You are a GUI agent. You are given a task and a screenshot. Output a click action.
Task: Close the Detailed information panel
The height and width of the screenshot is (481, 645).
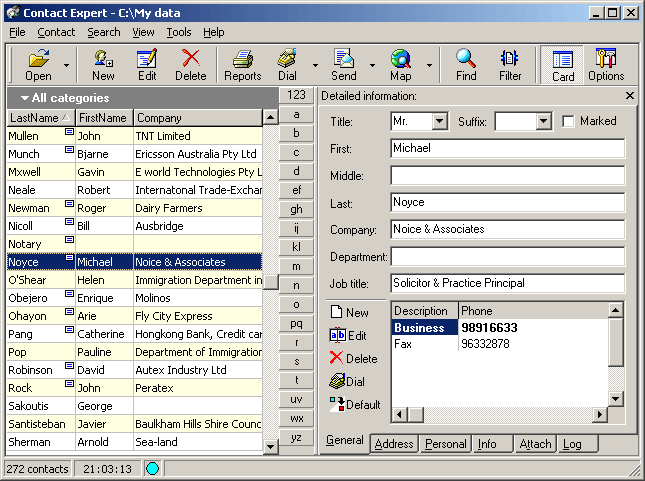click(x=629, y=95)
